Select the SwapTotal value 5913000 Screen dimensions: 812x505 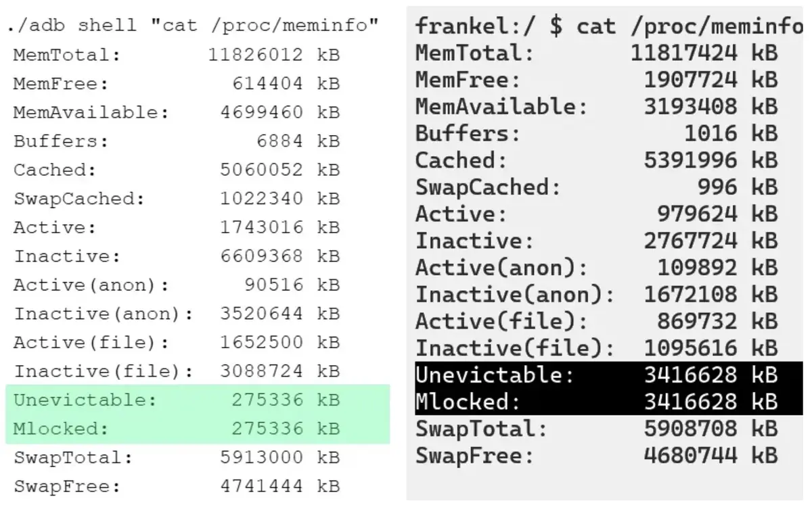261,457
